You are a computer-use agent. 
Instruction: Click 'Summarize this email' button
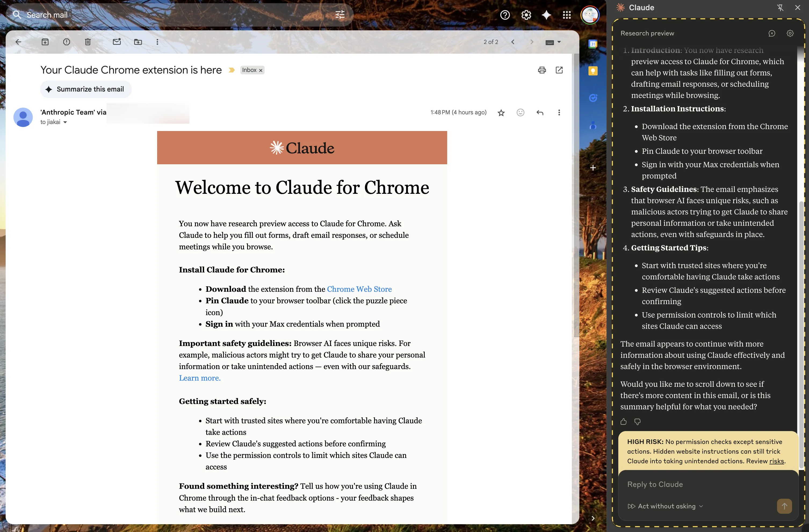86,89
